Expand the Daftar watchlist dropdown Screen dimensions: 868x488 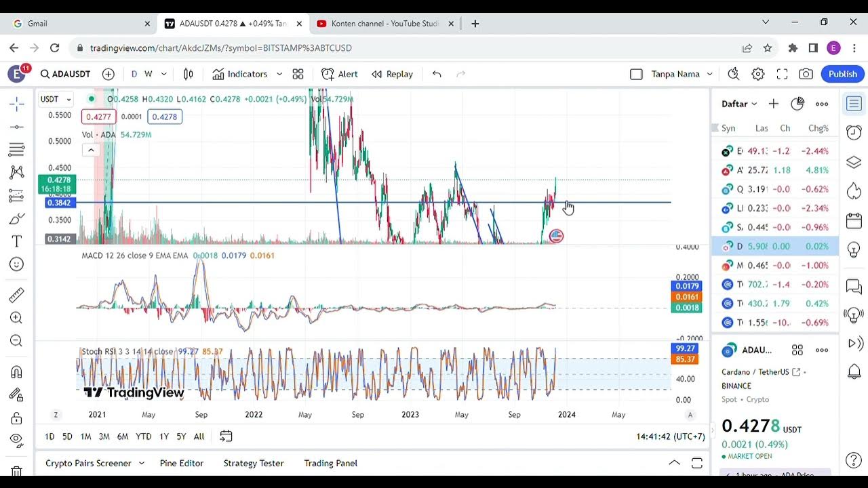tap(739, 104)
